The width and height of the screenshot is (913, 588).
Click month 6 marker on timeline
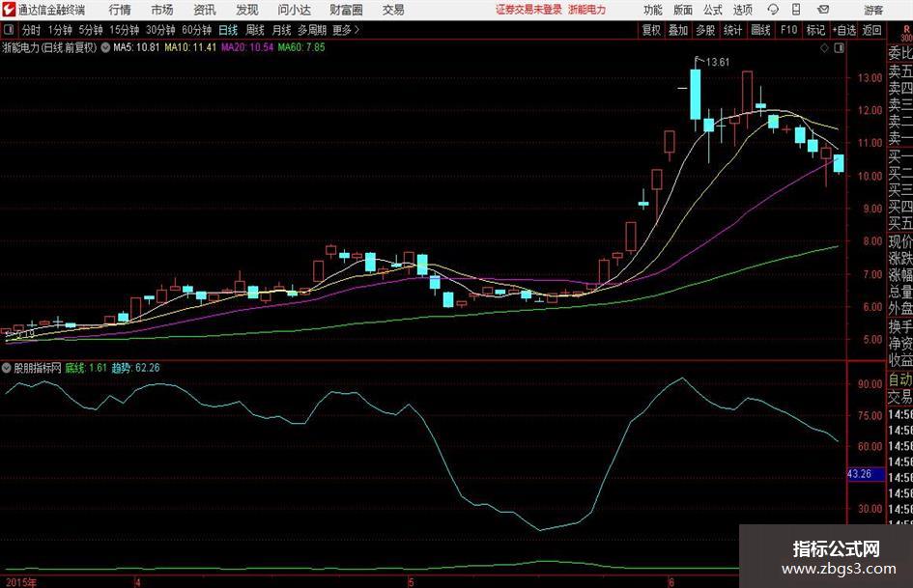[x=670, y=582]
